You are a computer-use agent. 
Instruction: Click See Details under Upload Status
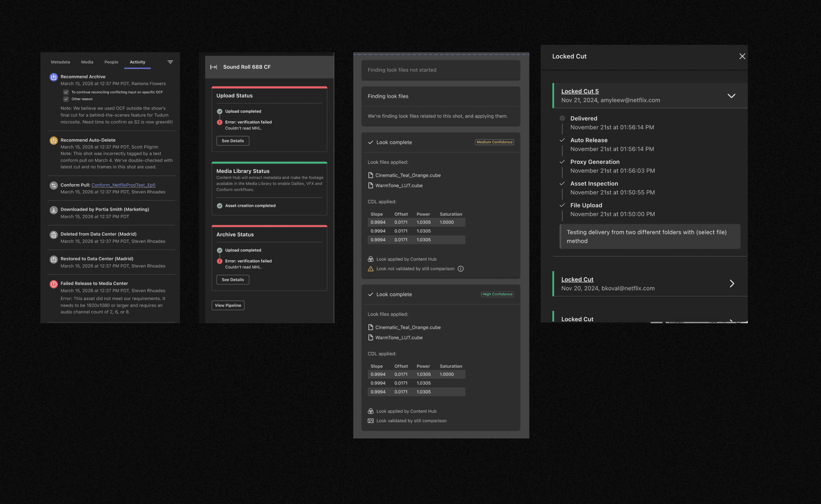tap(232, 141)
